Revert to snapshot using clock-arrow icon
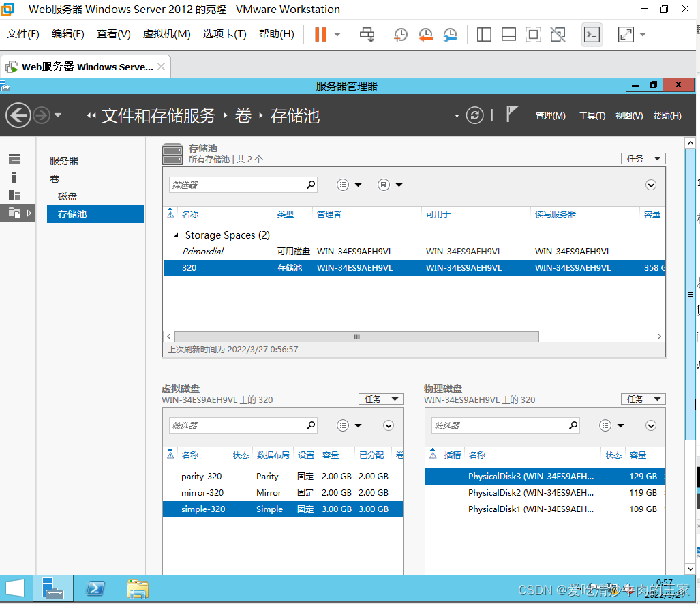Viewport: 700px width, 604px height. [x=425, y=34]
